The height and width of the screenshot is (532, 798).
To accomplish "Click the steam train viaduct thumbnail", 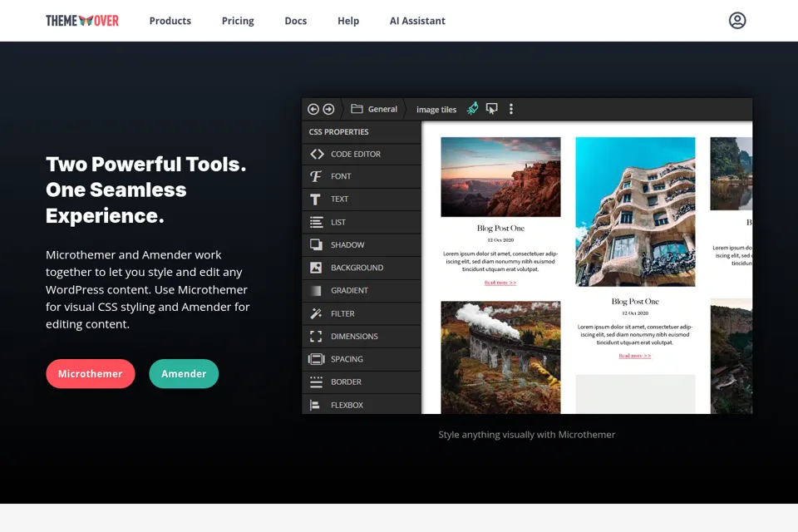I will (500, 357).
